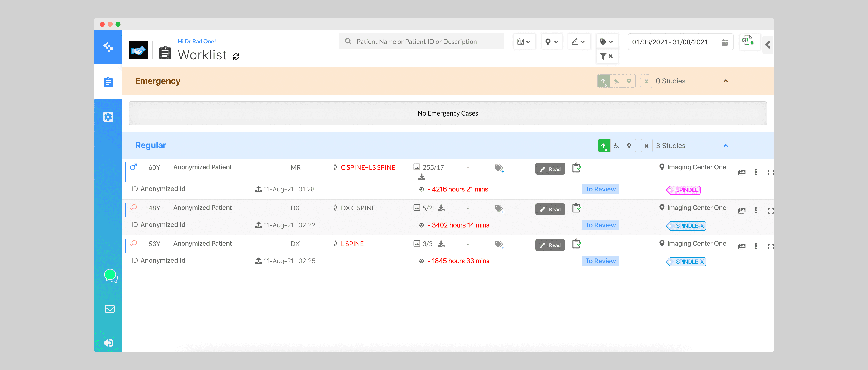Toggle the wheelchair filter in Regular section
This screenshot has height=370, width=868.
tap(616, 146)
